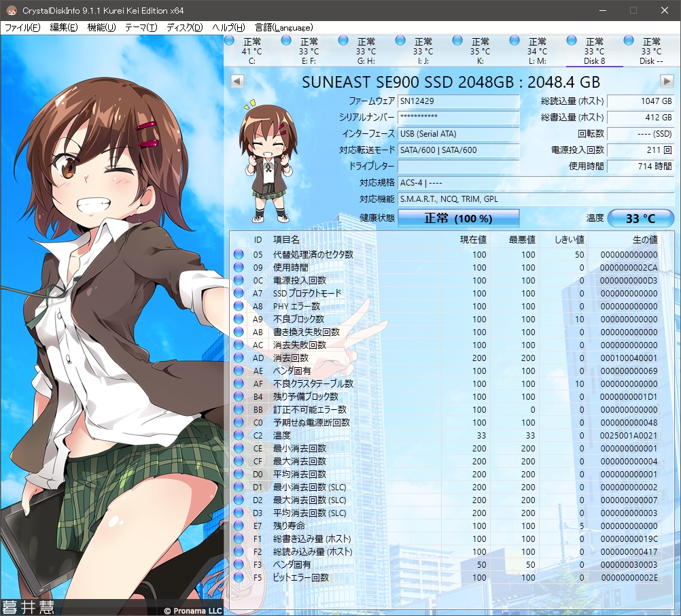
Task: Click status orb for attribute 0C 電源投入回数
Action: pos(239,280)
